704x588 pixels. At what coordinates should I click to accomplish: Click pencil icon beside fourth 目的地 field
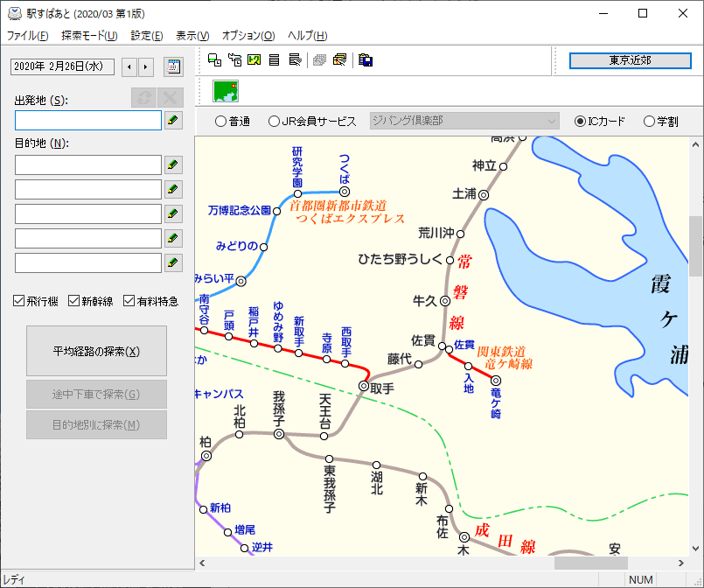(173, 238)
